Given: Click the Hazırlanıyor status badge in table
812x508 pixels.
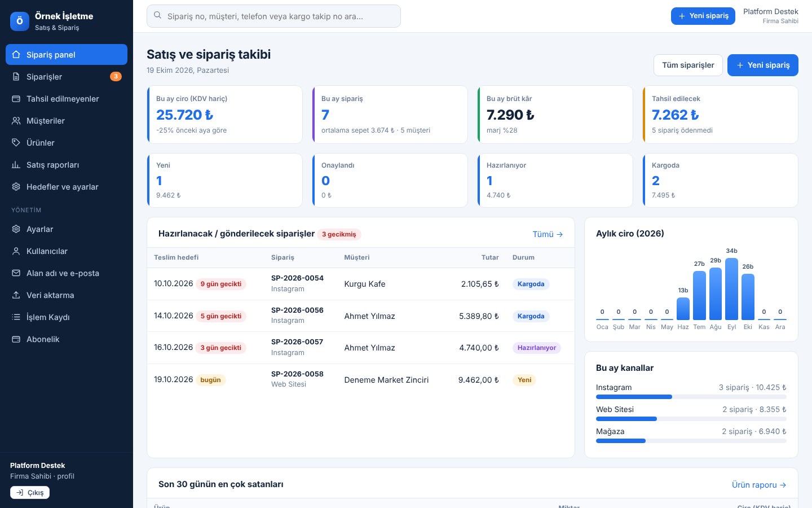Looking at the screenshot, I should click(536, 348).
